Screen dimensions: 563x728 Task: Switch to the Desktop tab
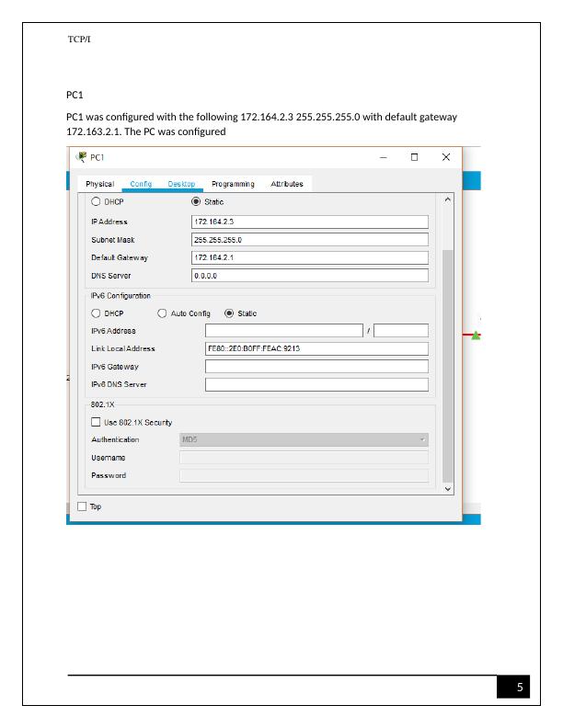coord(182,184)
